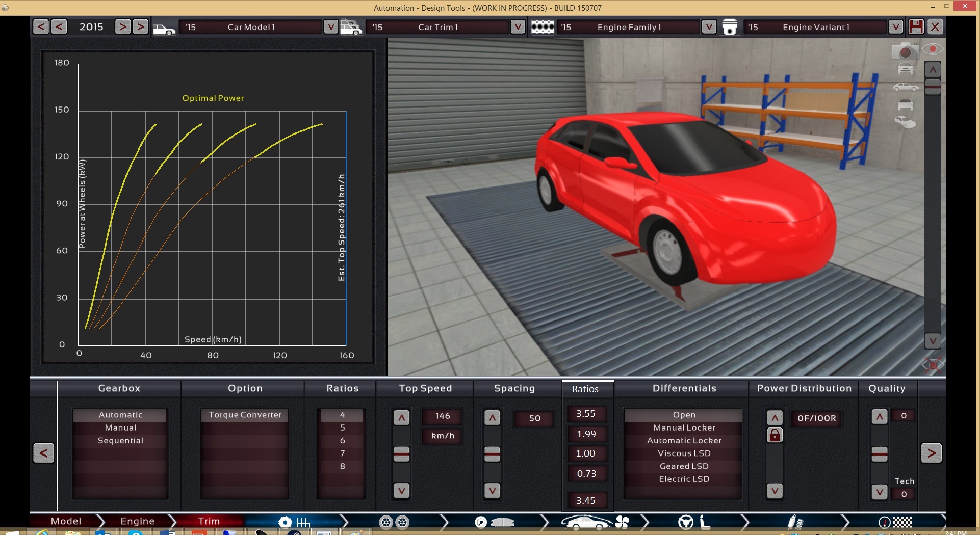Select Manual gearbox type
Screen dimensions: 980x535
(x=120, y=427)
